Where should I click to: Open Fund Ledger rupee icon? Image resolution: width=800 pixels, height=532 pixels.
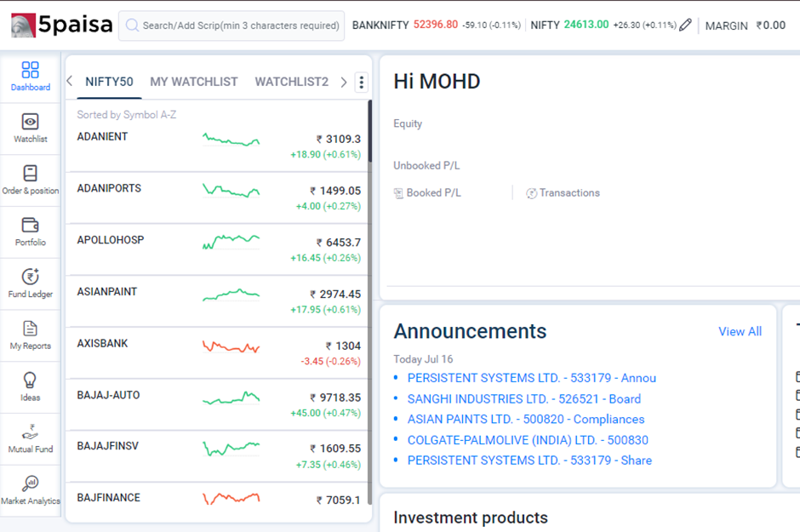[30, 277]
